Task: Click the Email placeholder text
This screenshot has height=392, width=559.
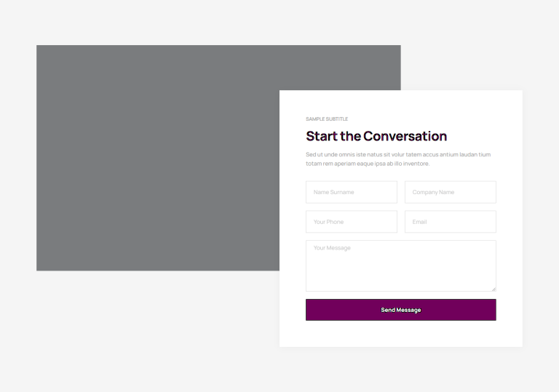Action: pyautogui.click(x=419, y=222)
